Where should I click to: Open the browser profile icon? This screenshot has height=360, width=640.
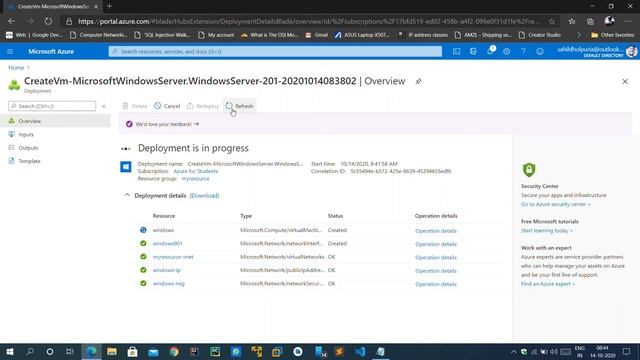point(609,20)
